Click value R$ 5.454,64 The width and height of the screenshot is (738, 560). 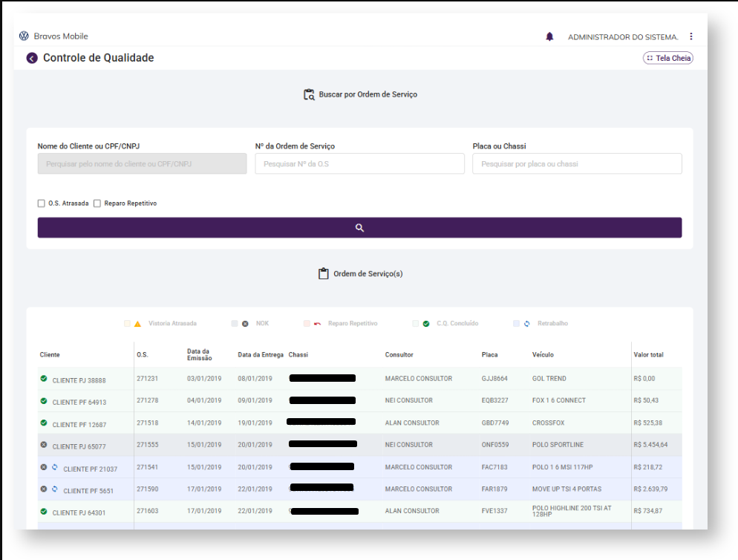click(x=650, y=445)
